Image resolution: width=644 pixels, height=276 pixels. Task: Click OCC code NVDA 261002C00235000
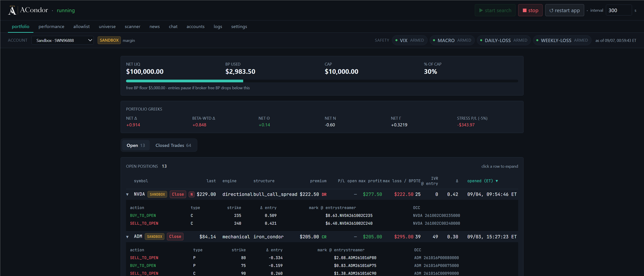pos(436,216)
